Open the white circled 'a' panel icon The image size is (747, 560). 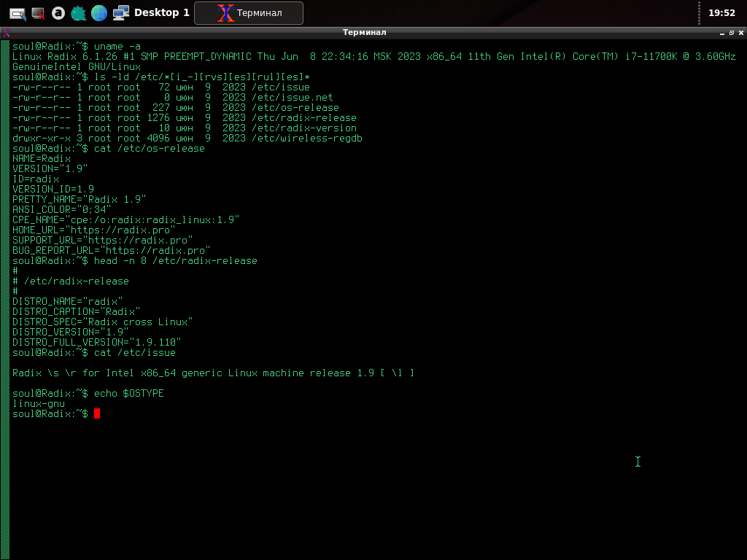[x=58, y=13]
